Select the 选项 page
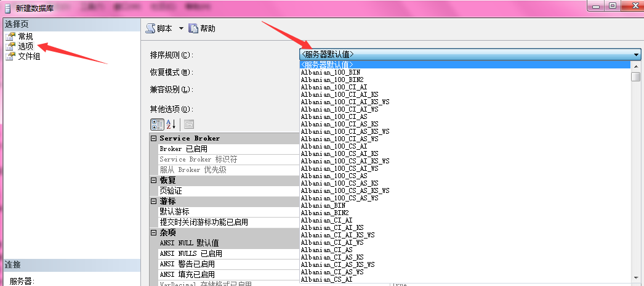 coord(25,46)
